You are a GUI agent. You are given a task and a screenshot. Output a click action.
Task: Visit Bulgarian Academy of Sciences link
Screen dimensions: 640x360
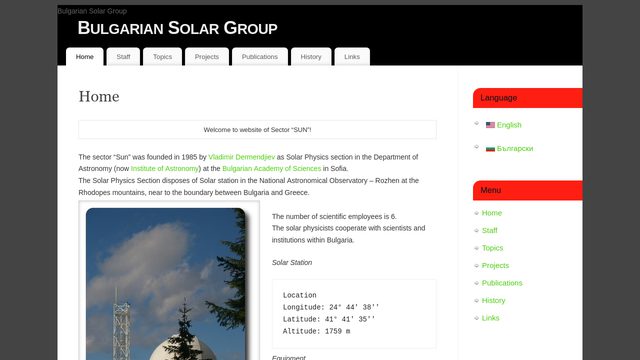click(271, 169)
